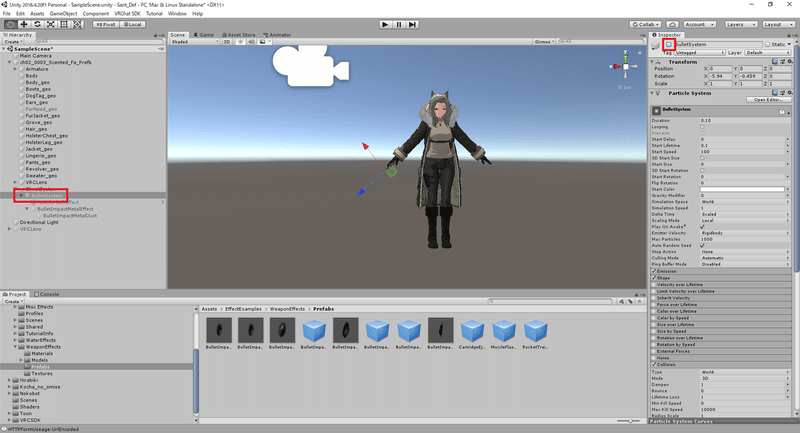800x433 pixels.
Task: Open the Shaded draw mode dropdown
Action: point(195,41)
